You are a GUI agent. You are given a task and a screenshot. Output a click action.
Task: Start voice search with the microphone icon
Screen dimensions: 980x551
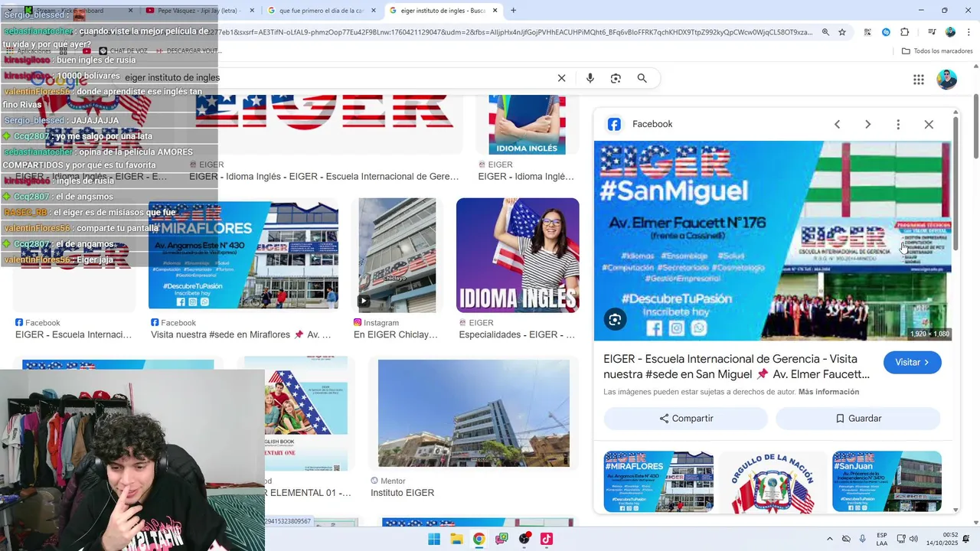click(590, 78)
